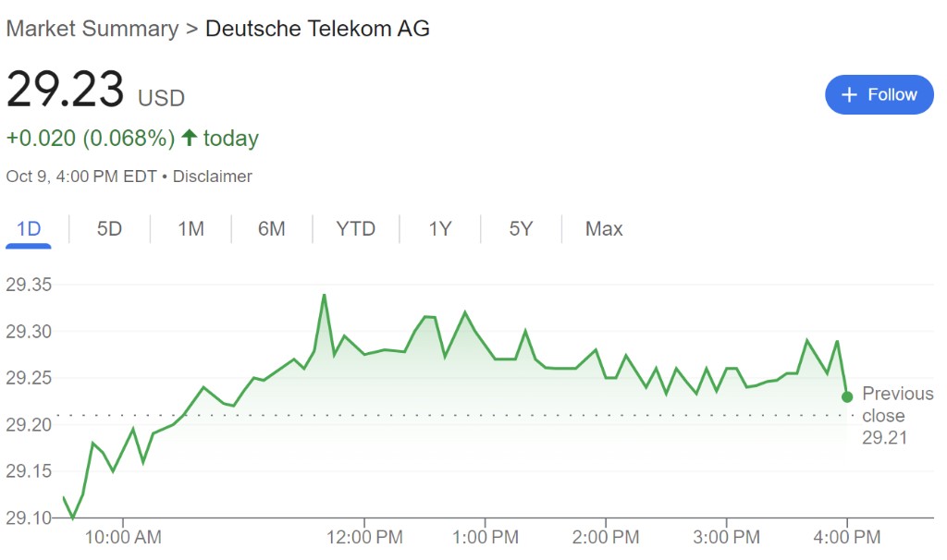
Task: Click the 12:00 PM time axis label
Action: [x=364, y=537]
